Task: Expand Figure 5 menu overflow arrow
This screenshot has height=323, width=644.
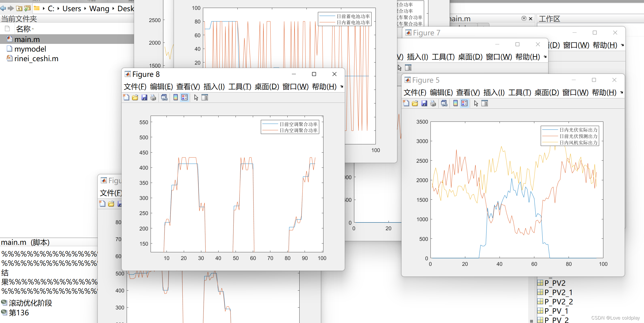Action: click(x=621, y=93)
